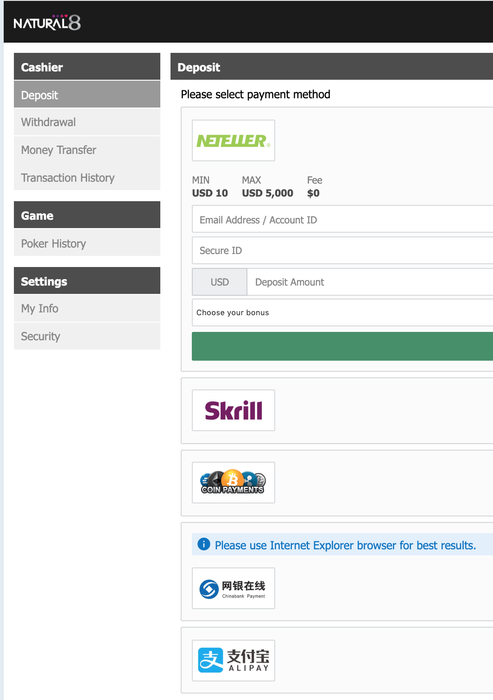Click the USD currency label
The width and height of the screenshot is (493, 700).
[x=219, y=282]
